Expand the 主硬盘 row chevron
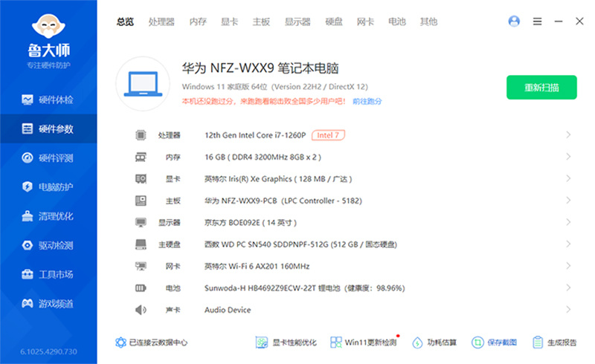 (568, 244)
